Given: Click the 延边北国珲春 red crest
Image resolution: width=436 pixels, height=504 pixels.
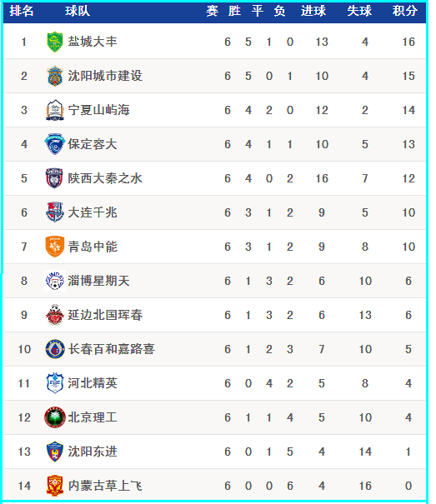Looking at the screenshot, I should pos(55,315).
